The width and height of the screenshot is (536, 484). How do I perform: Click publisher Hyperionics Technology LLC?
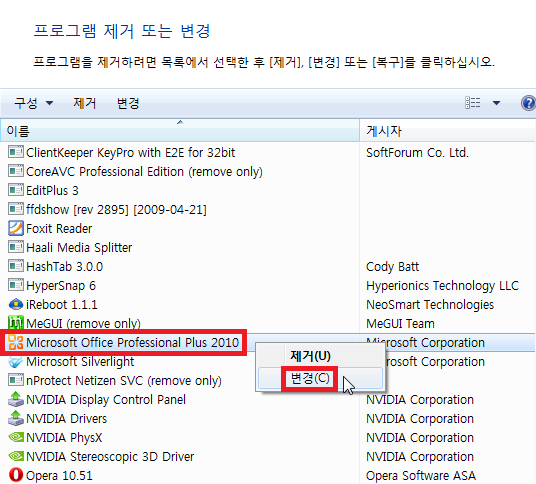(x=443, y=285)
